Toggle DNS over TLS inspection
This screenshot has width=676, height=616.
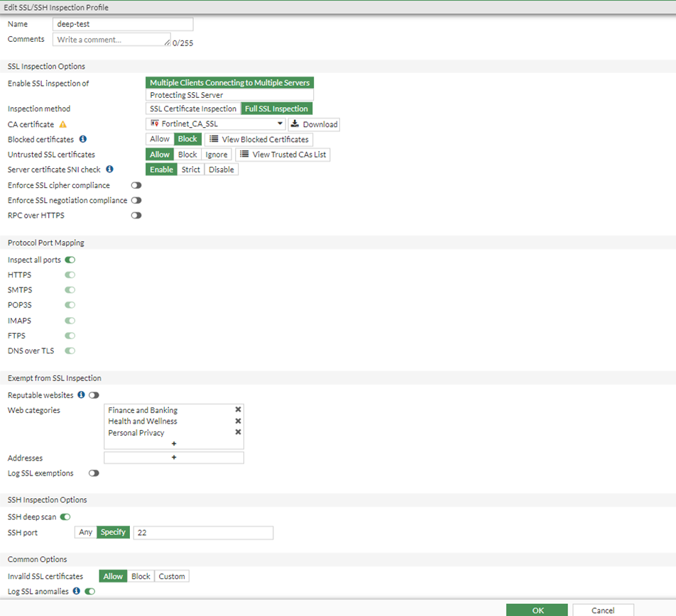point(70,351)
